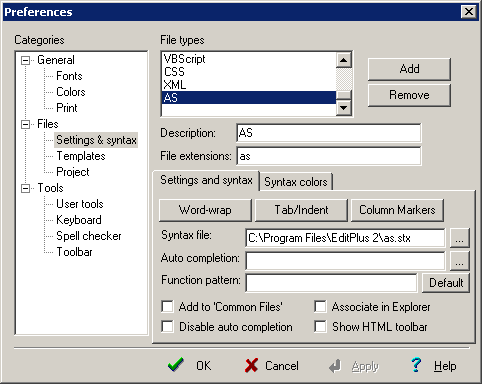Open Fonts category

pos(69,76)
